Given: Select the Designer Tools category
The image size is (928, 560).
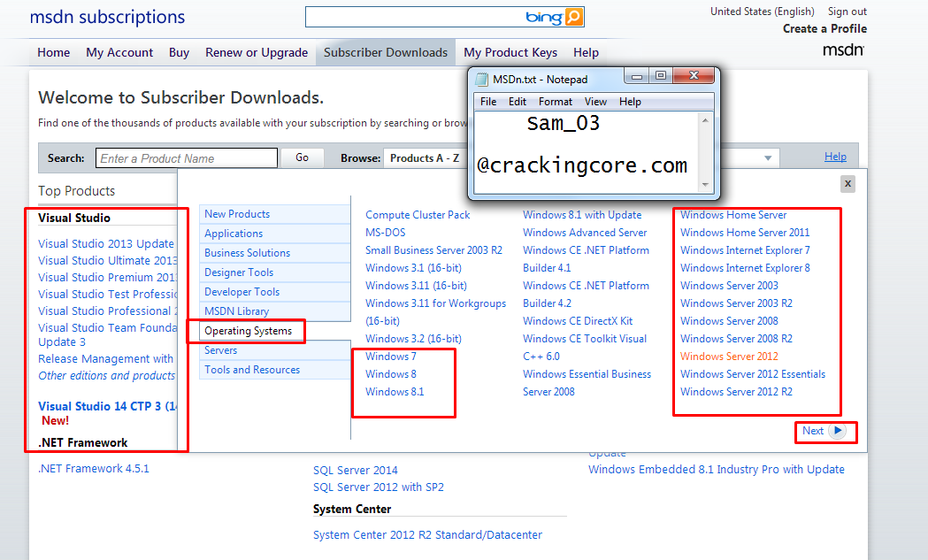Looking at the screenshot, I should pos(275,272).
